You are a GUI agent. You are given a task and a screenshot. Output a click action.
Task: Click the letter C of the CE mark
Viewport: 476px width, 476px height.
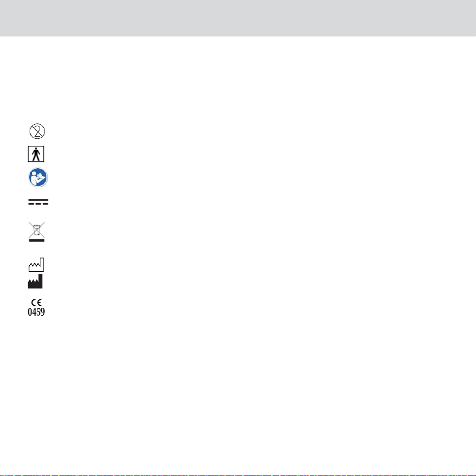[34, 302]
